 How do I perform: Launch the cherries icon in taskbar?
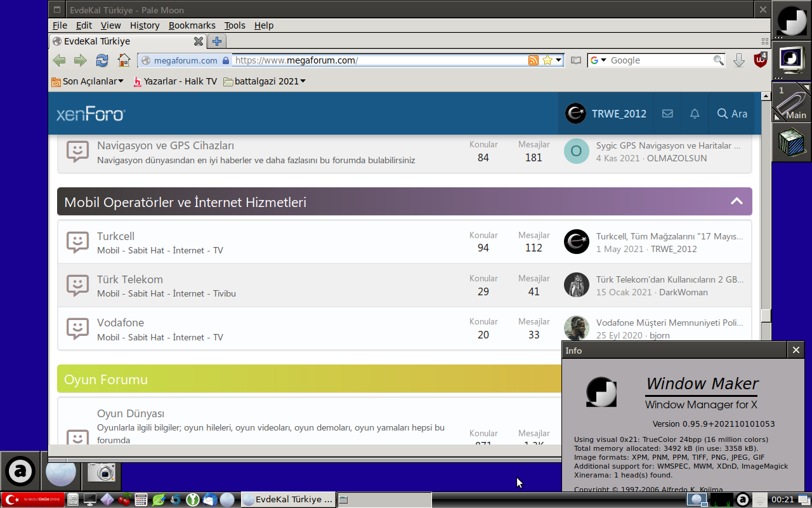click(124, 500)
